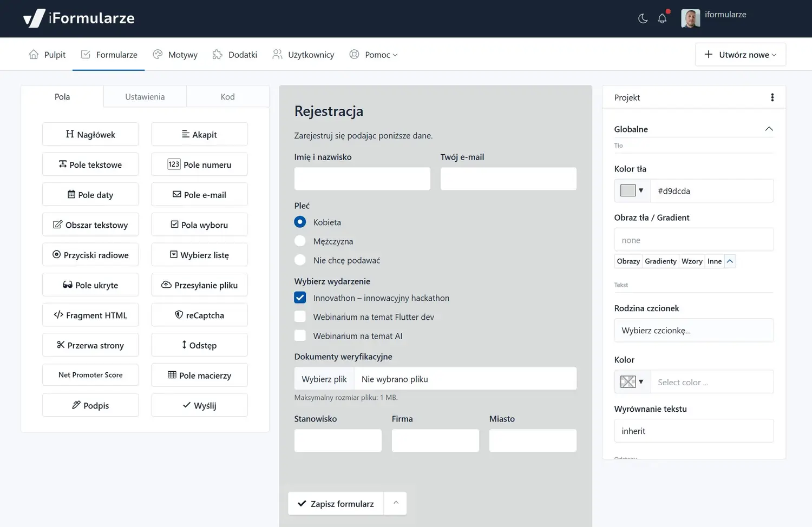Viewport: 812px width, 527px height.
Task: Open the Projekt three-dot menu
Action: 772,97
